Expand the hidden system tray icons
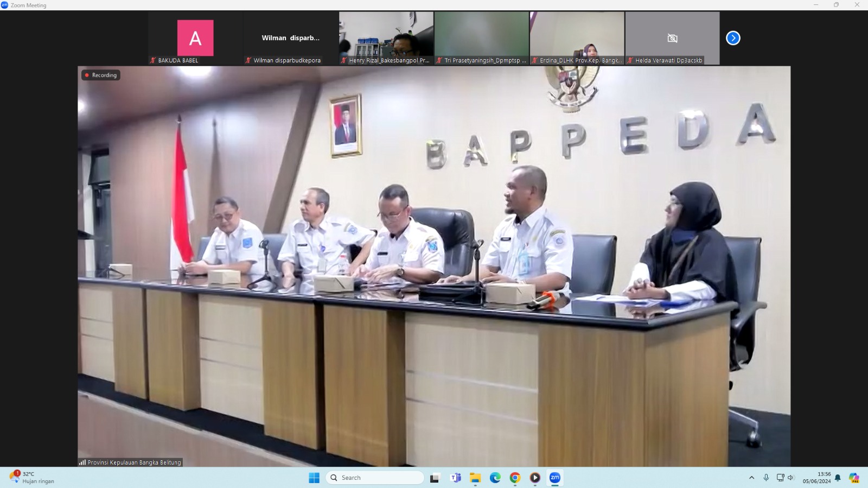 (751, 478)
